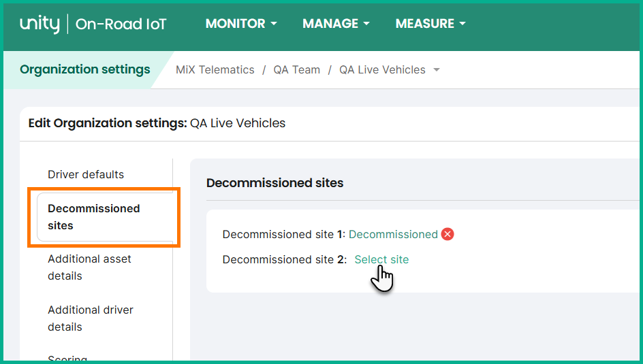Click the Decommissioned site 2 label
Viewport: 643px width, 364px height.
click(285, 260)
